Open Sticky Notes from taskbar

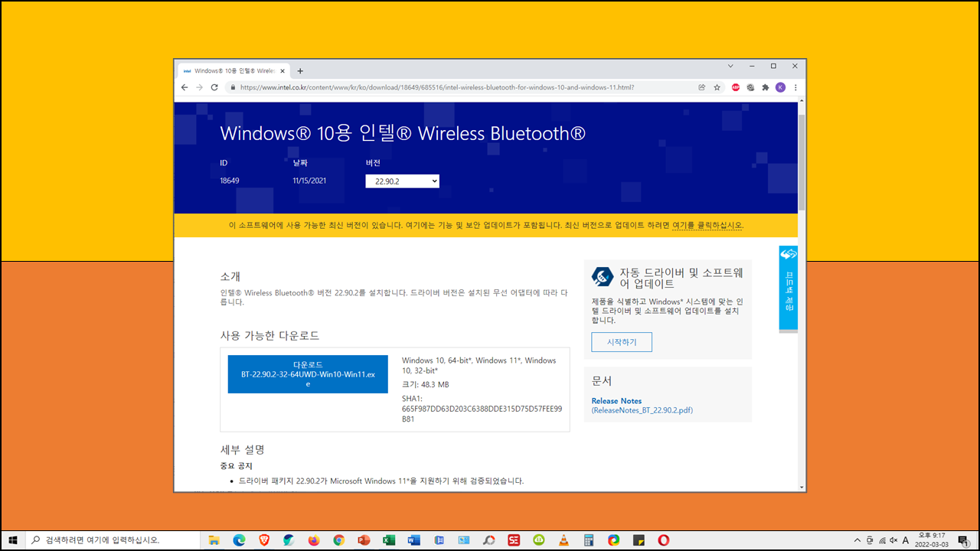click(x=639, y=540)
